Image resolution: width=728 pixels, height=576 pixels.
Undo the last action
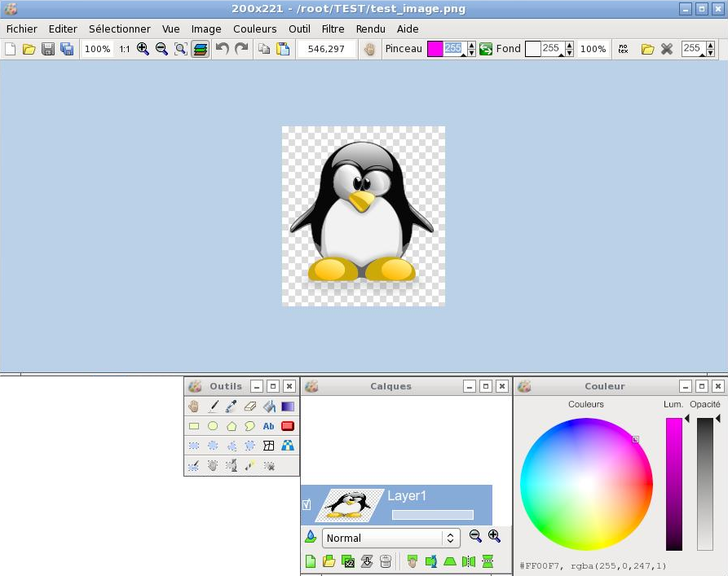tap(222, 49)
